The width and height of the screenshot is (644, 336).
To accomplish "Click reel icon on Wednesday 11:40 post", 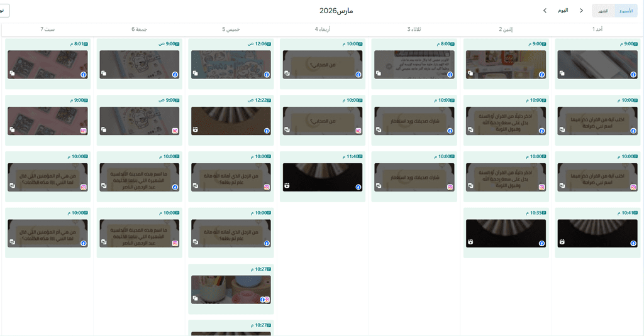I will click(x=287, y=186).
